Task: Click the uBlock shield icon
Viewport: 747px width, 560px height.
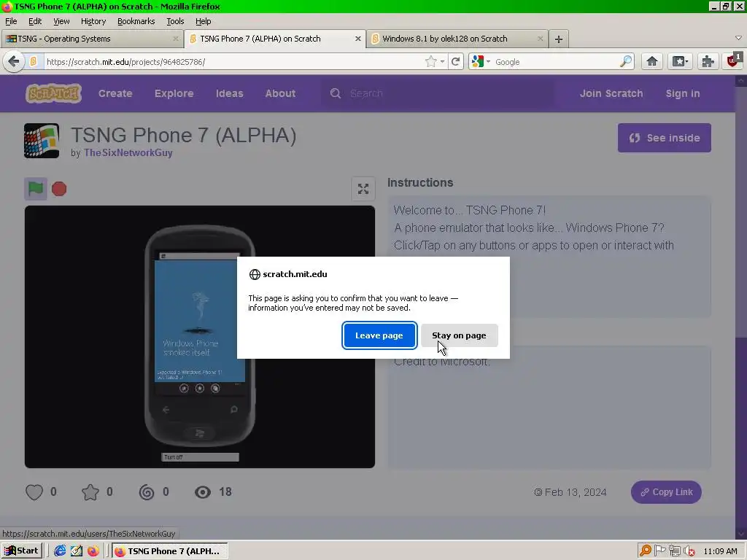Action: pos(734,61)
